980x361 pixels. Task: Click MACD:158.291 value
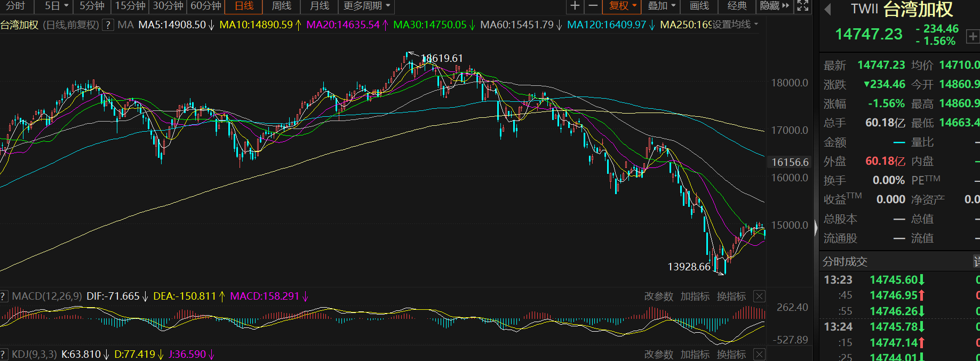pyautogui.click(x=265, y=296)
